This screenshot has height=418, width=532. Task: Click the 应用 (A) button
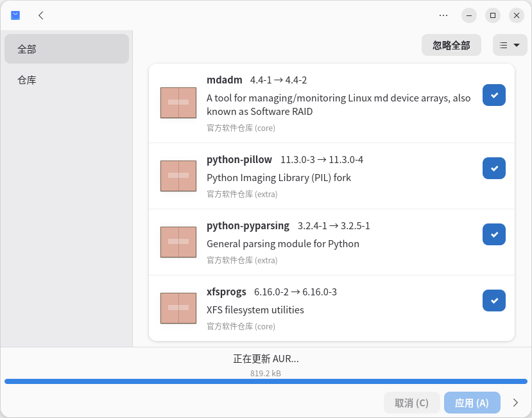pos(472,403)
